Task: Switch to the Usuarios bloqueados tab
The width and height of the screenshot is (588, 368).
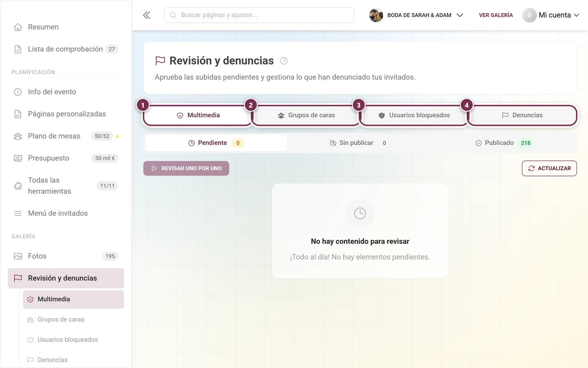Action: (414, 115)
